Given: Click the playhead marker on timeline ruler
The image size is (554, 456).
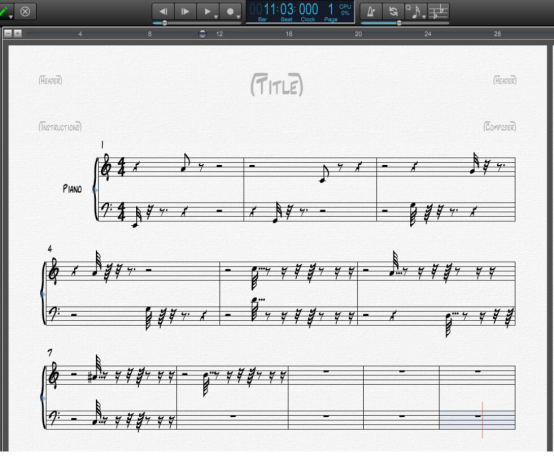Looking at the screenshot, I should pos(202,34).
